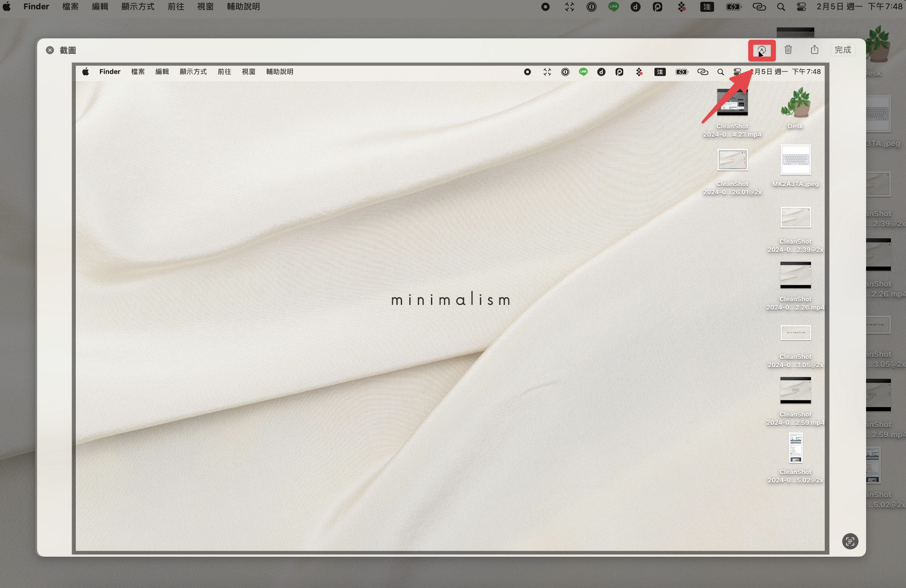Open the 檔案 menu in the menu bar
This screenshot has width=906, height=588.
pos(70,7)
